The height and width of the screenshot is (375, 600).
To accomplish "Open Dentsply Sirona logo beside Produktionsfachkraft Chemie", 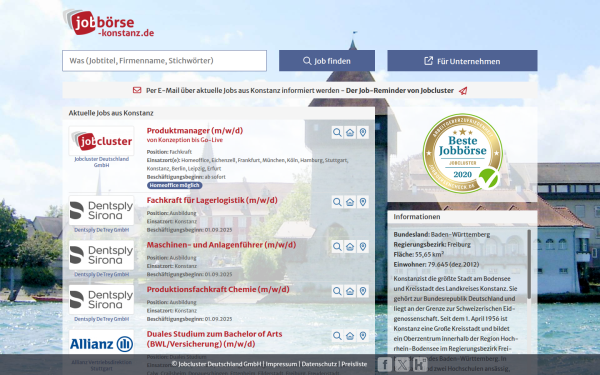I will 101,300.
